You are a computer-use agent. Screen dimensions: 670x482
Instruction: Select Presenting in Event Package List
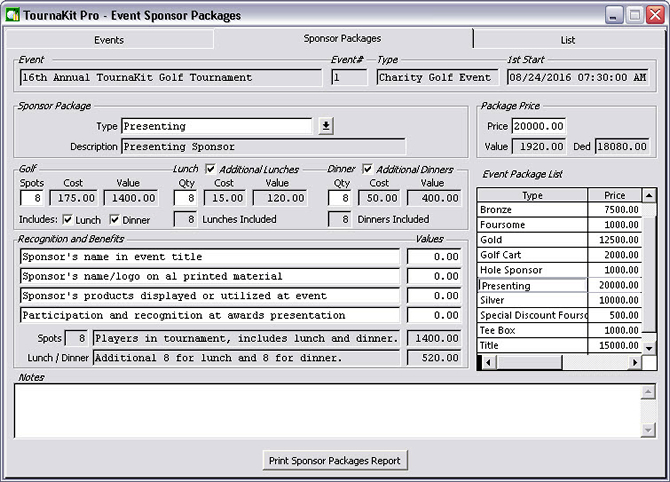point(532,285)
